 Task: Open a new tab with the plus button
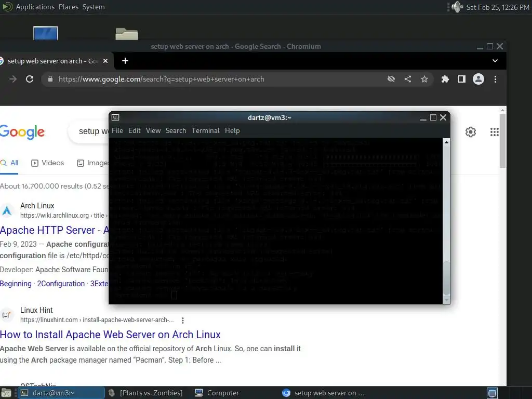(125, 61)
